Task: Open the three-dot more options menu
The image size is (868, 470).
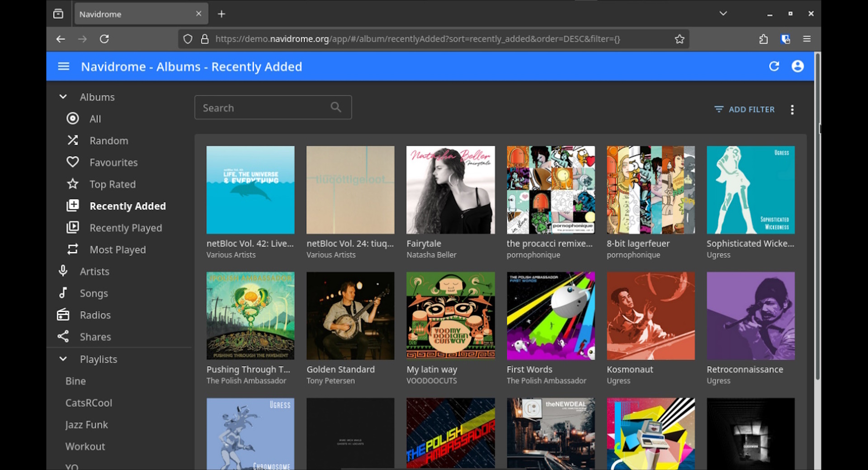Action: 792,109
